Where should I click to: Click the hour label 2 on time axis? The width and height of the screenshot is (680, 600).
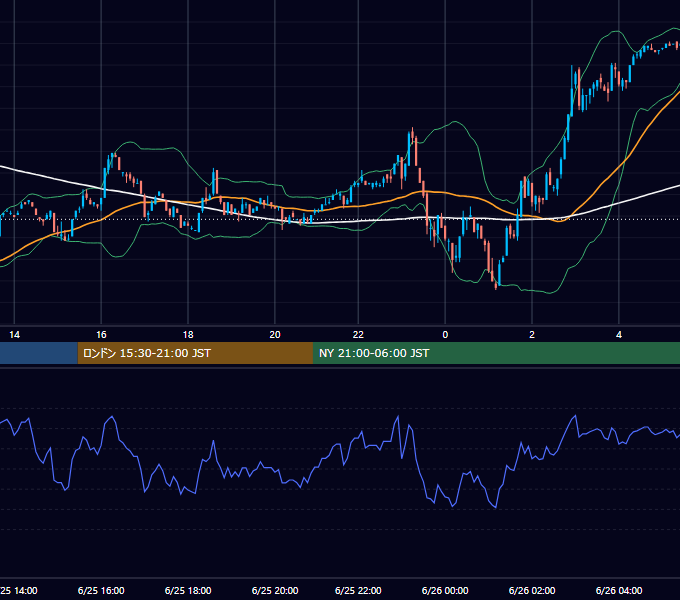point(532,335)
